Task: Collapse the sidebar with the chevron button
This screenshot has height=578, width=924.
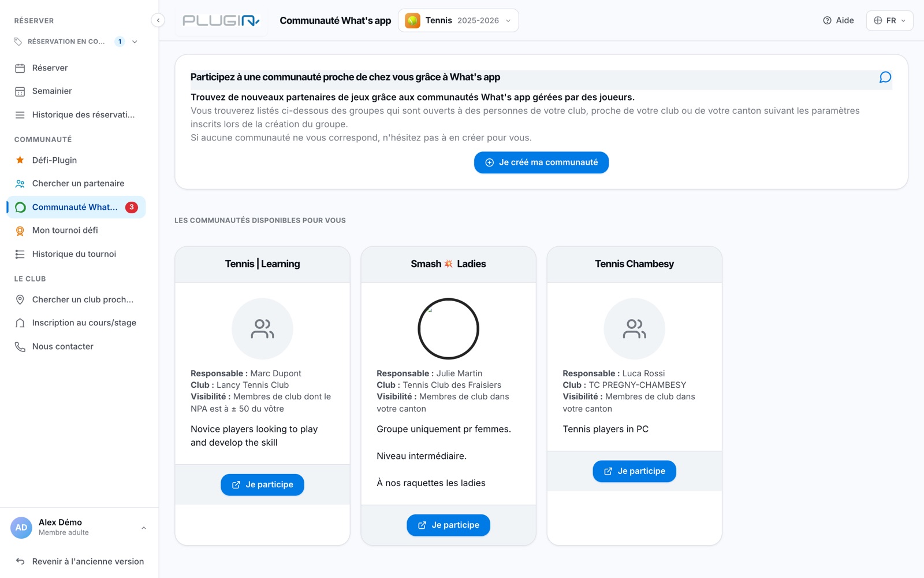Action: tap(158, 20)
